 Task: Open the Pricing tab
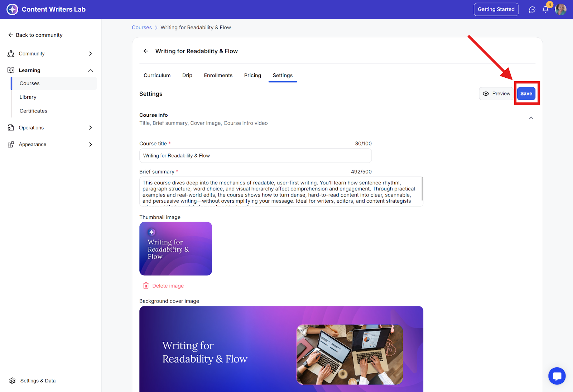tap(252, 75)
